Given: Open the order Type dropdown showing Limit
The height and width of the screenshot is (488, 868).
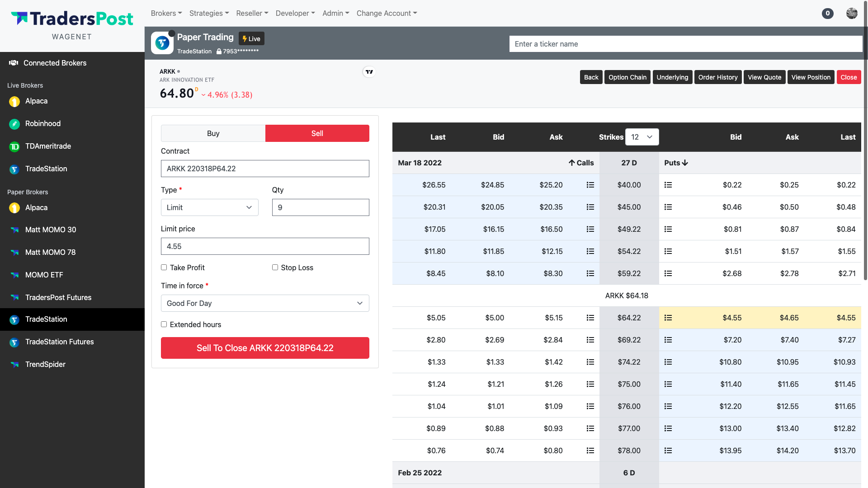Looking at the screenshot, I should [210, 207].
